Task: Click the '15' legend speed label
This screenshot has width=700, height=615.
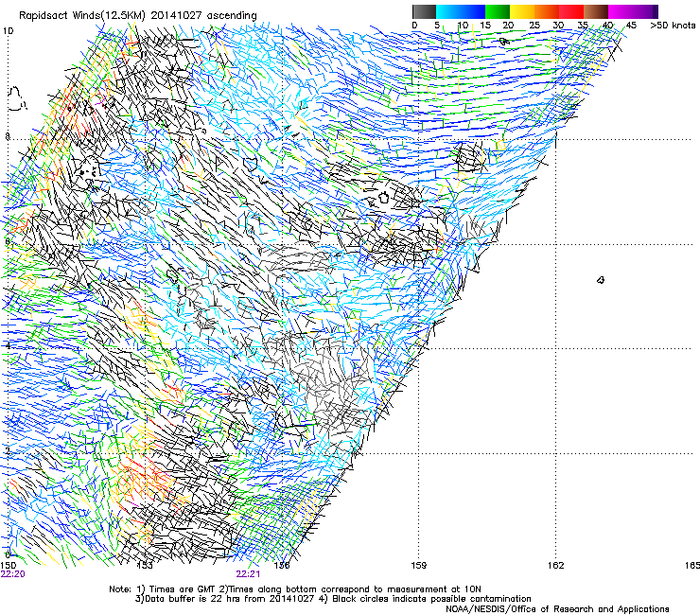Action: tap(485, 26)
